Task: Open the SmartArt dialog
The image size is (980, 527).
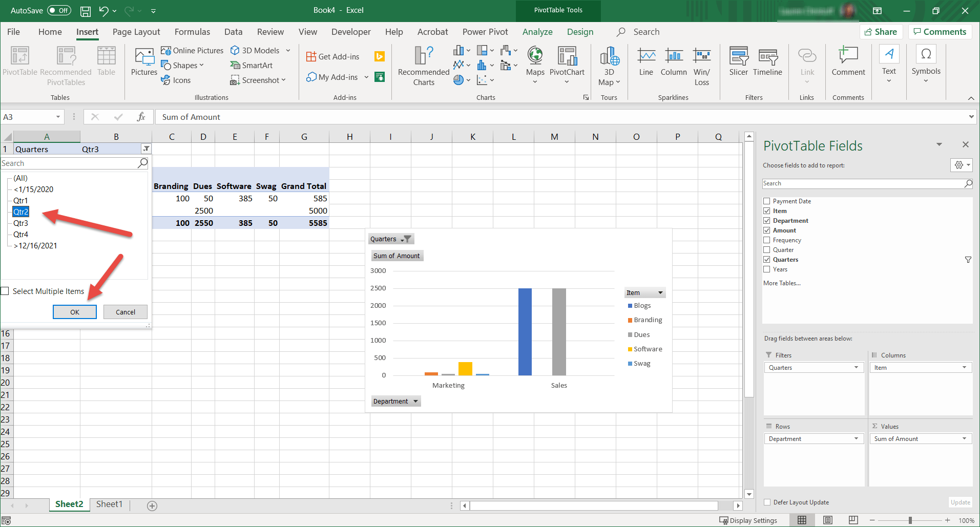Action: tap(251, 65)
